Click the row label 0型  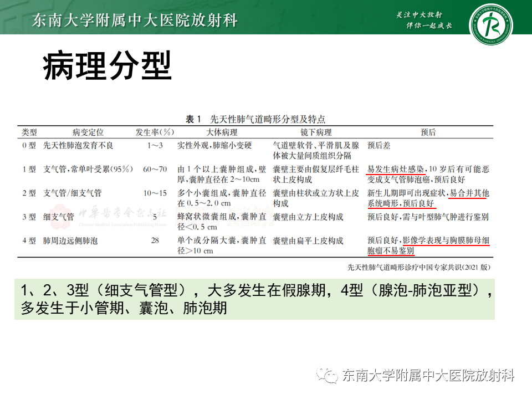point(29,146)
